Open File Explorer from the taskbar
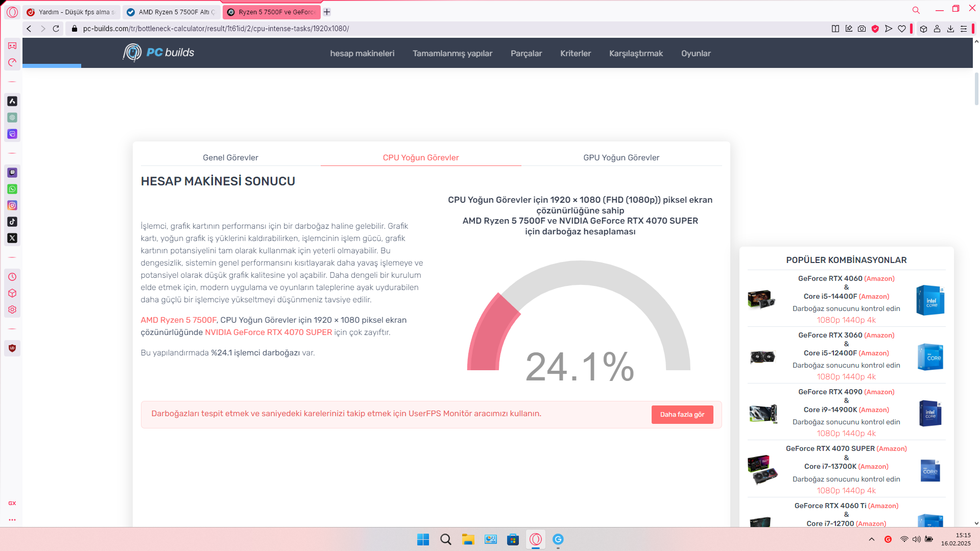This screenshot has height=551, width=980. click(468, 539)
